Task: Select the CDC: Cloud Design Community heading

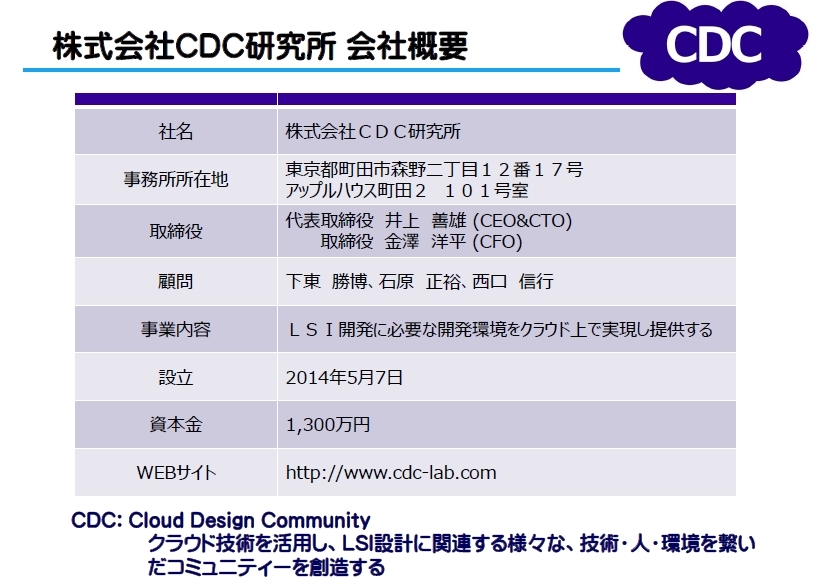Action: coord(220,520)
